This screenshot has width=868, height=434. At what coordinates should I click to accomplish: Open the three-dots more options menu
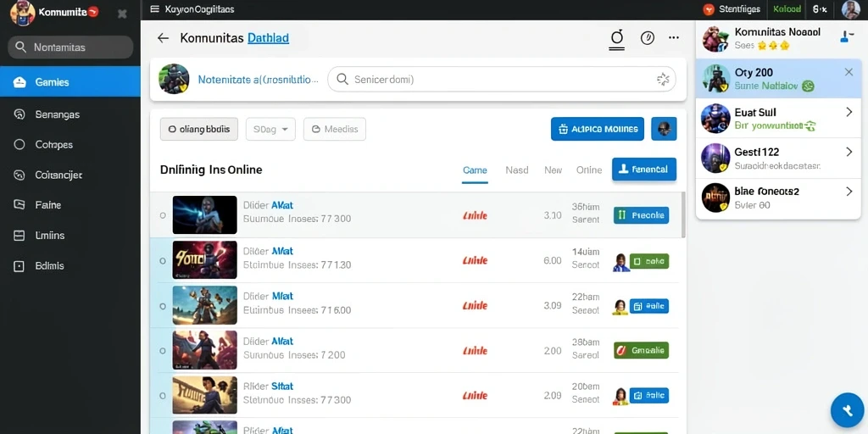point(674,37)
